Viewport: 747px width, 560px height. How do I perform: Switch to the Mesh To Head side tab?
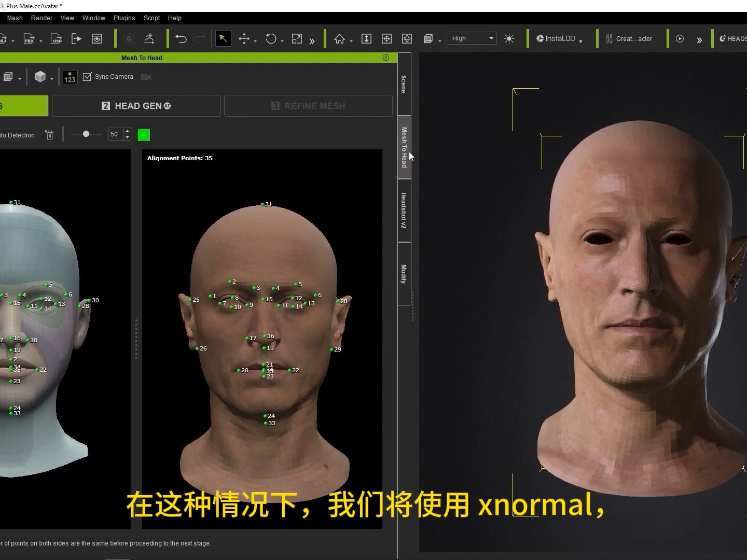404,147
